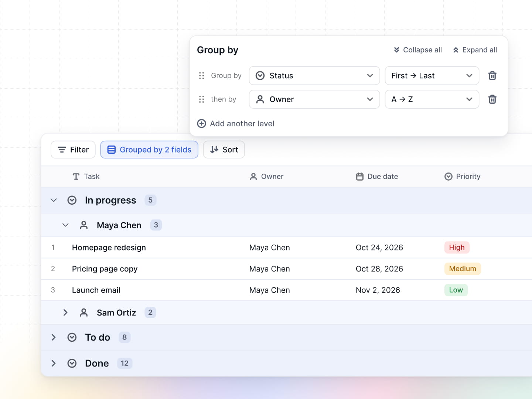Click the plus icon for another level
The image size is (532, 399).
point(201,123)
